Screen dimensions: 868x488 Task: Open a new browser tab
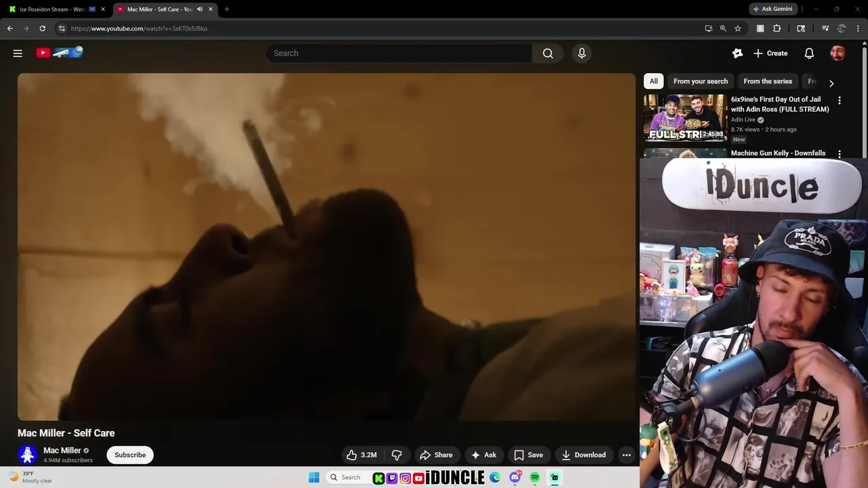[x=226, y=9]
